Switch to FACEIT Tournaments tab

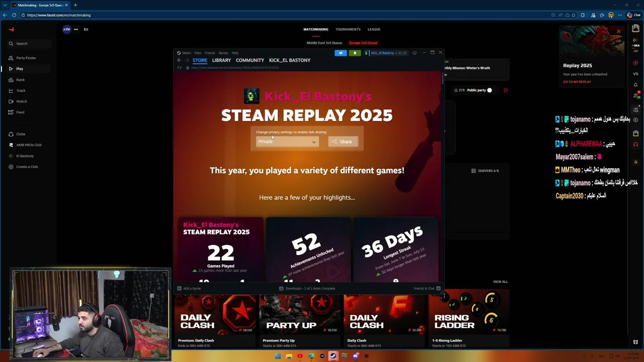coord(348,29)
